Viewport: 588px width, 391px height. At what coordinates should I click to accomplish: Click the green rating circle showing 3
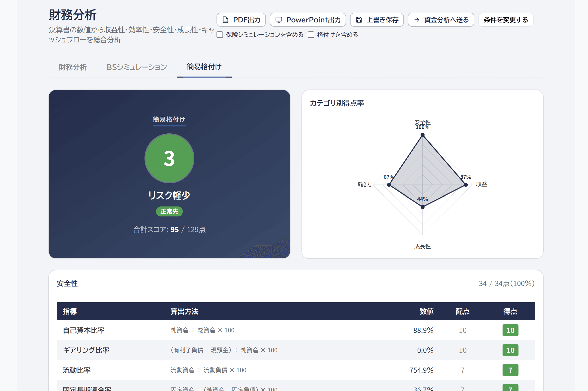(x=169, y=158)
